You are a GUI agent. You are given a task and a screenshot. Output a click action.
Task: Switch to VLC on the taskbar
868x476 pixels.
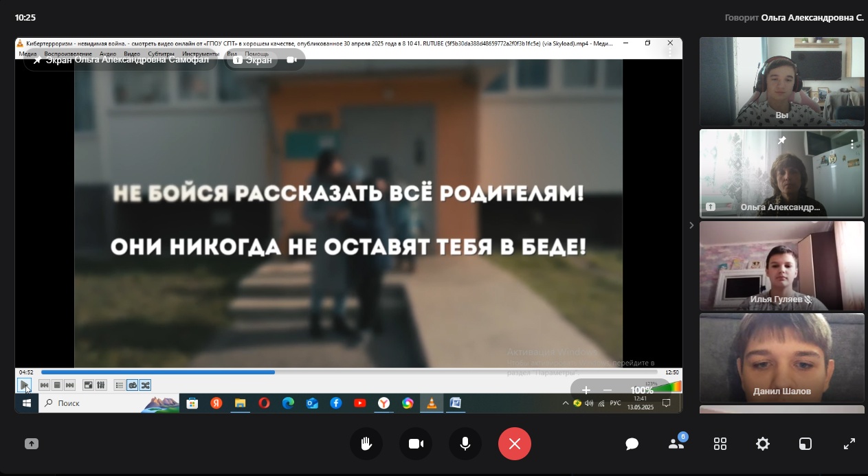432,403
